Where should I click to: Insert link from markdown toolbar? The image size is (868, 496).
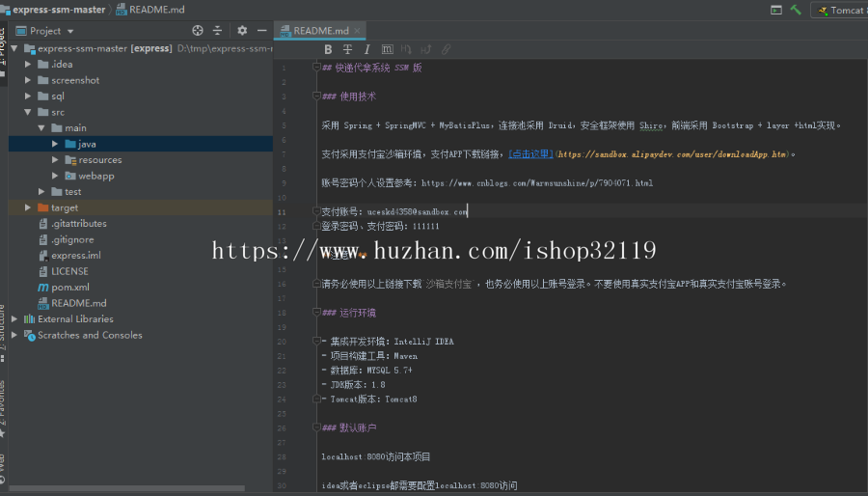click(447, 50)
